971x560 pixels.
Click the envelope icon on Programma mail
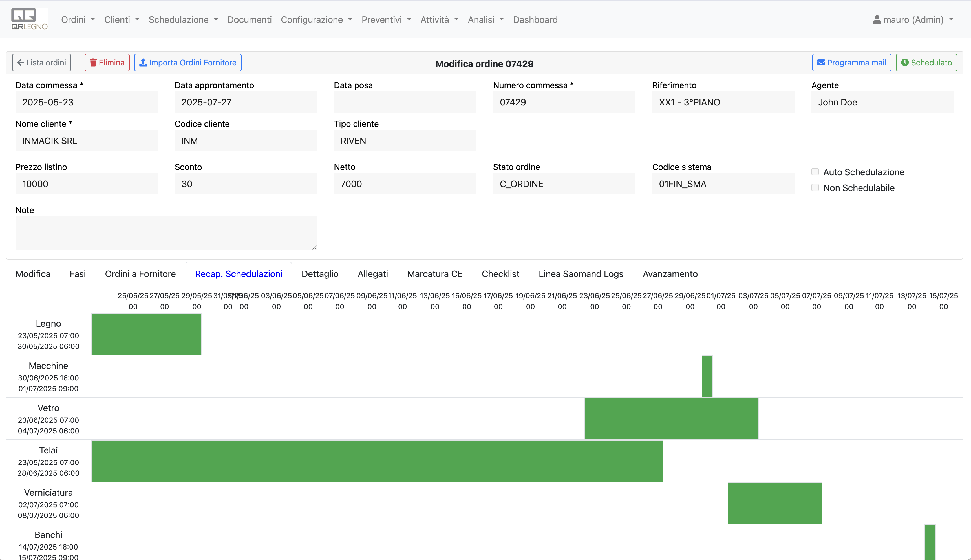coord(821,63)
